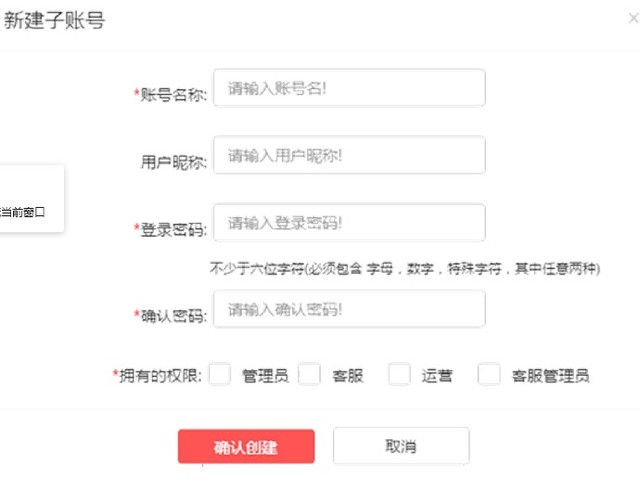Select the 当前窗口 popup item
The image size is (640, 491).
point(23,212)
